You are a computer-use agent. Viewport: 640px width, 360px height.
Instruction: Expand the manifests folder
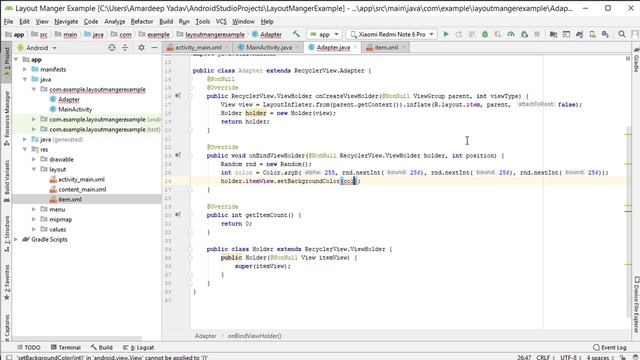25,69
